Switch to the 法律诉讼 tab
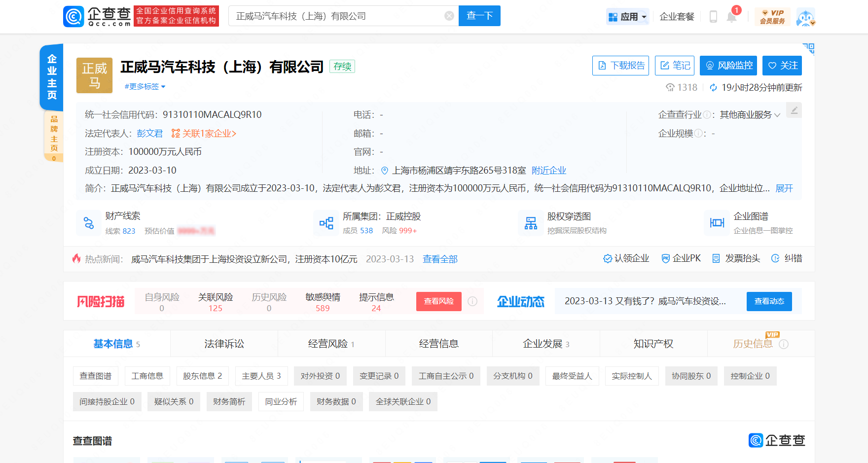Image resolution: width=868 pixels, height=463 pixels. pyautogui.click(x=224, y=344)
